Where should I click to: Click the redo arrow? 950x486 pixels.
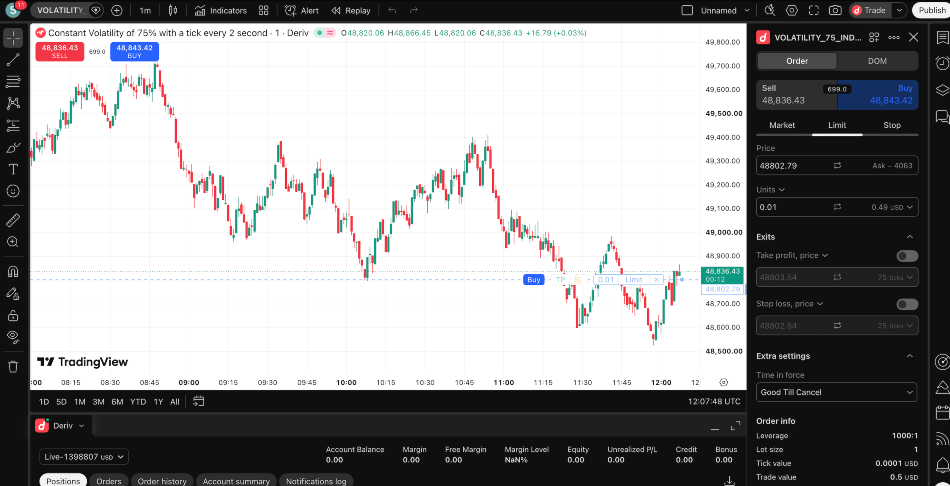coord(414,10)
